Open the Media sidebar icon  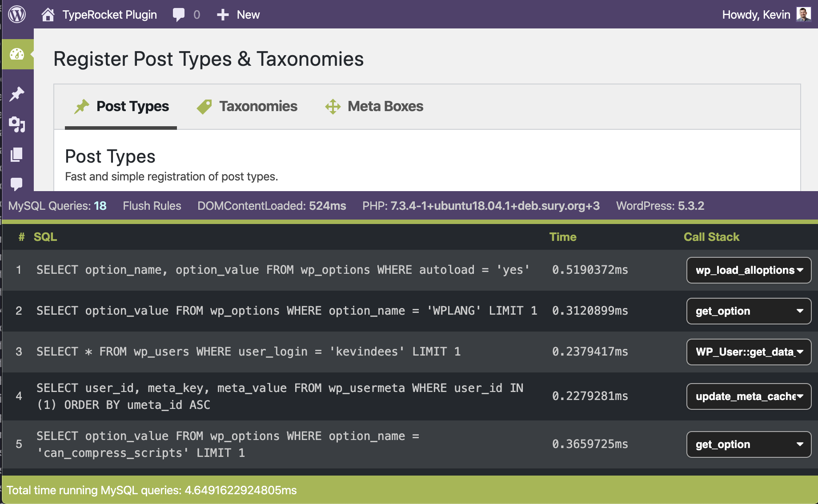pyautogui.click(x=17, y=124)
